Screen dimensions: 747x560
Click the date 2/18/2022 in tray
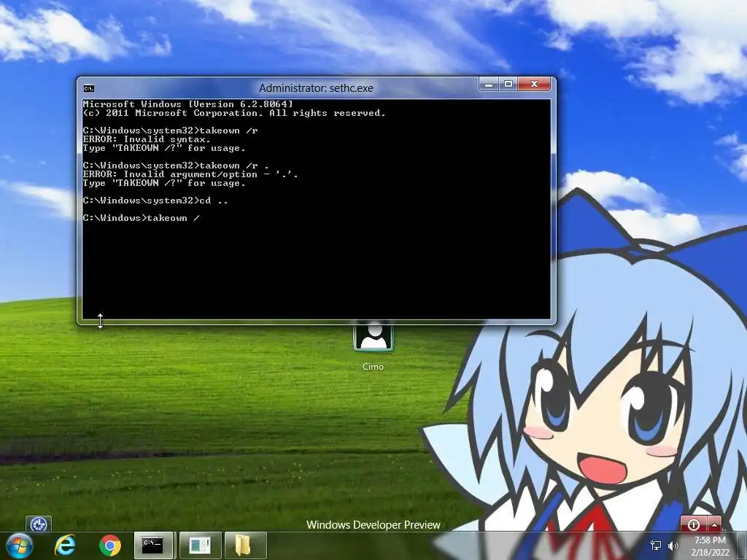point(710,553)
